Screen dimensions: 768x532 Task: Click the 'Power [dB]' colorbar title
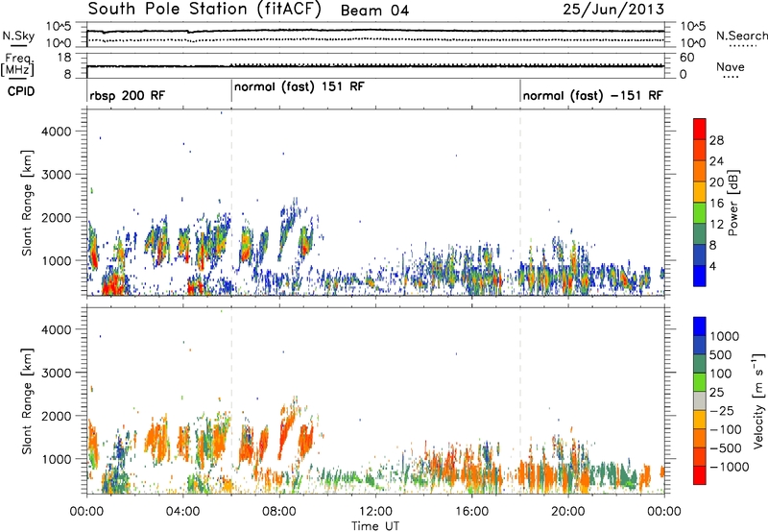(x=732, y=203)
